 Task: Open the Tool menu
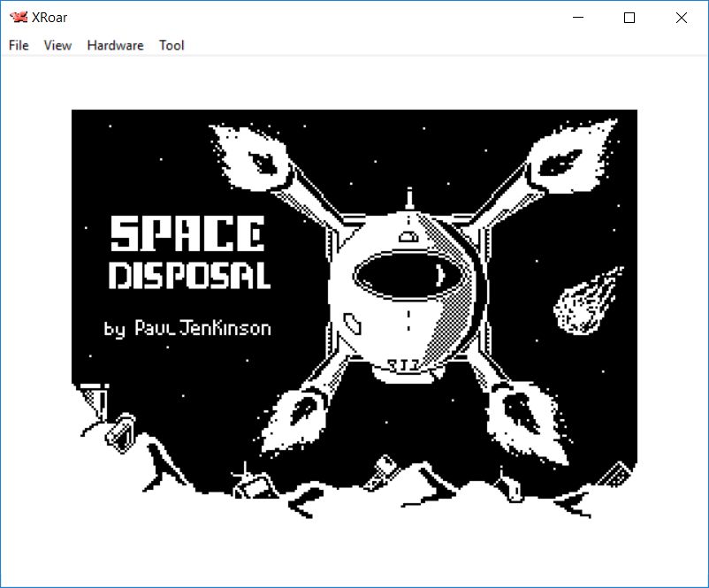(172, 45)
